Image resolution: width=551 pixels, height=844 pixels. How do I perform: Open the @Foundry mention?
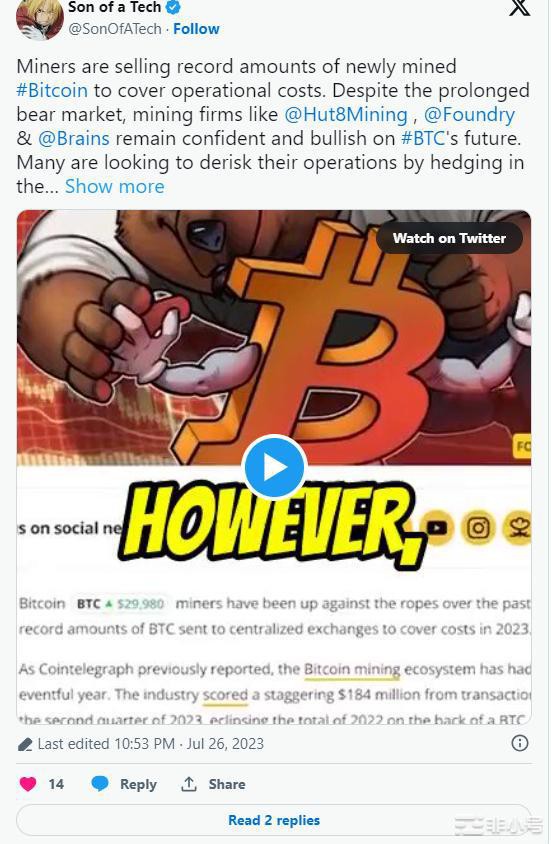(469, 115)
